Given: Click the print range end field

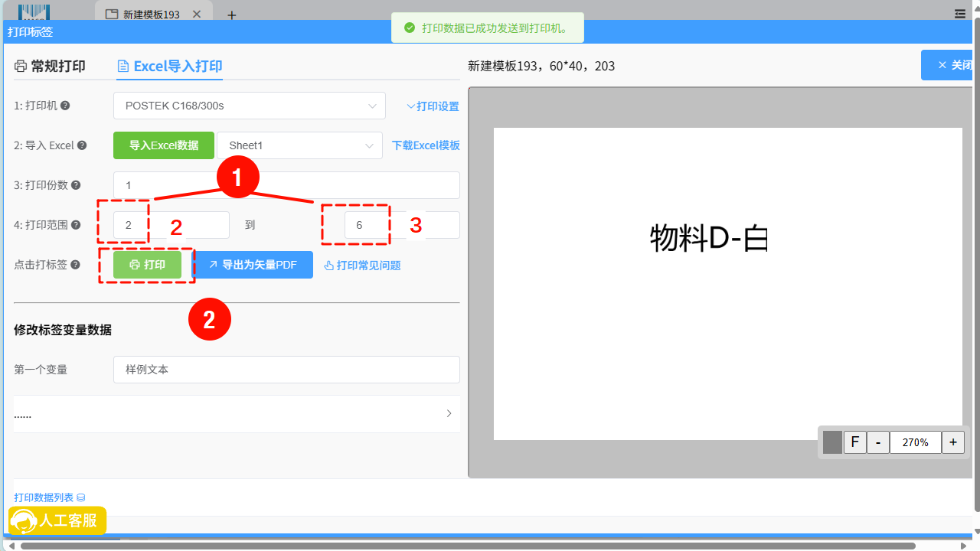Looking at the screenshot, I should pyautogui.click(x=402, y=225).
